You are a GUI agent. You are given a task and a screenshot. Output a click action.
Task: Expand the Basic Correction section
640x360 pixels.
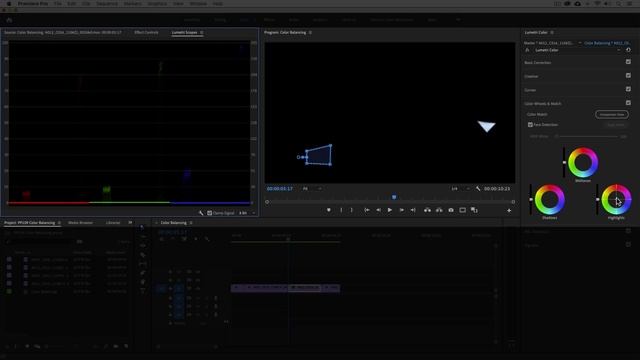(538, 63)
